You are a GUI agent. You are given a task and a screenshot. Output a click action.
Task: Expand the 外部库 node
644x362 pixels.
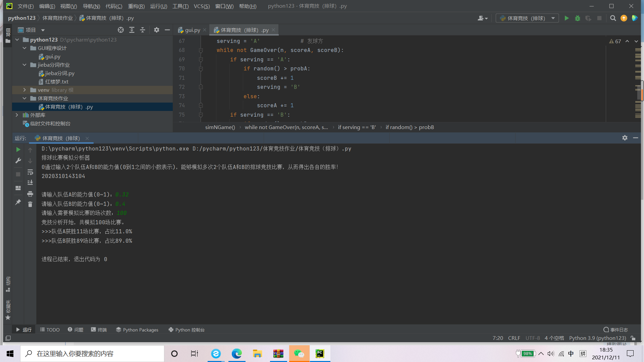tap(17, 115)
